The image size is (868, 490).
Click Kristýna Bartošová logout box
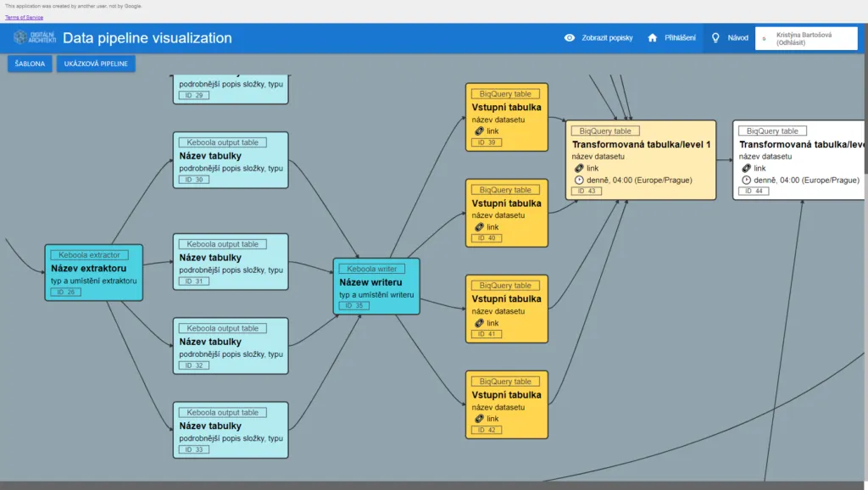806,39
